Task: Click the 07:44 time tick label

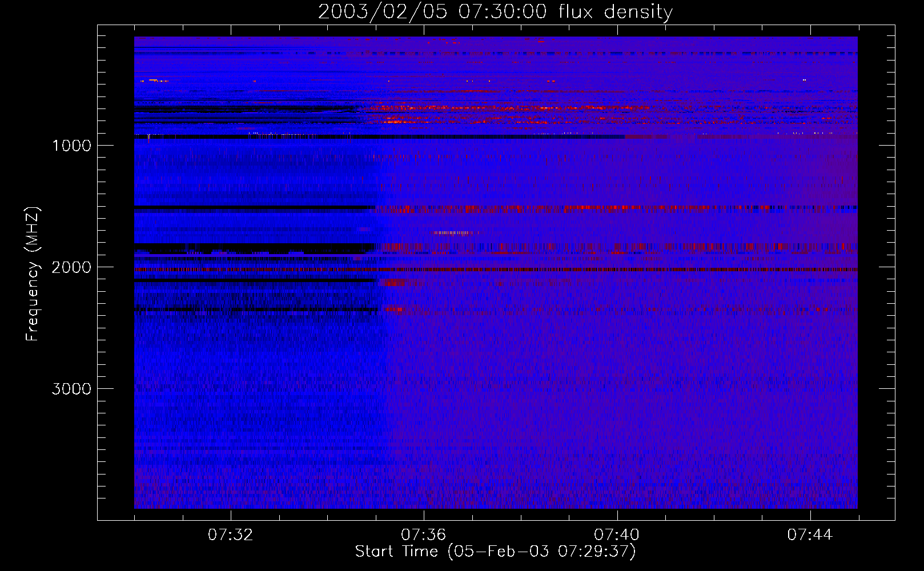Action: (x=810, y=535)
